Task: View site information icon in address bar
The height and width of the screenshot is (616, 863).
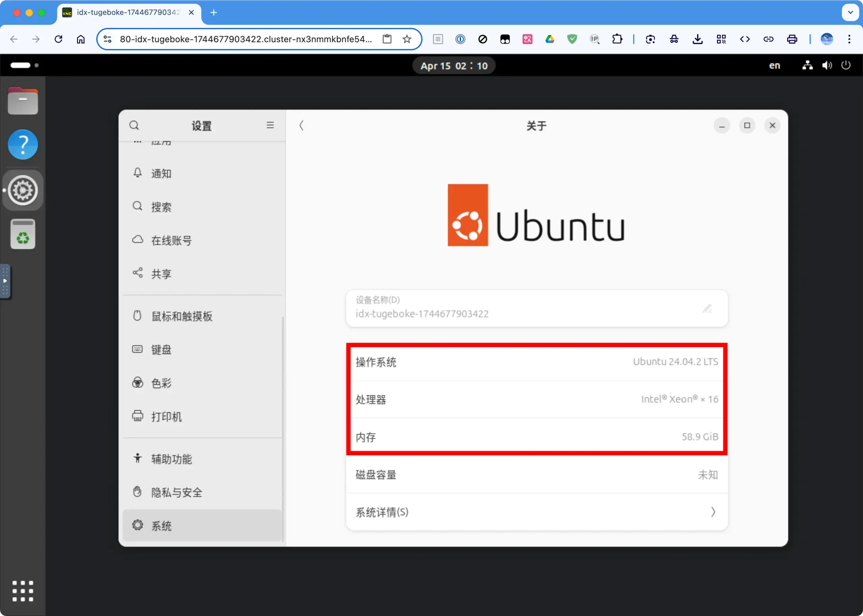Action: pyautogui.click(x=108, y=39)
